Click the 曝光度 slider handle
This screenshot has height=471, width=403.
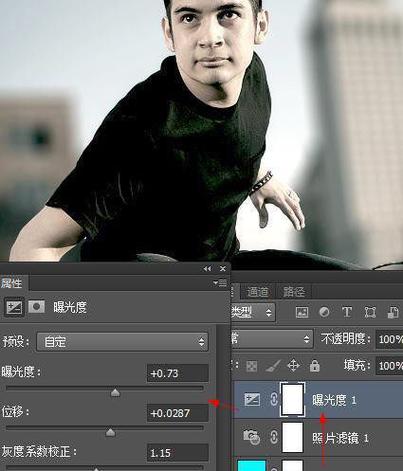click(x=115, y=392)
